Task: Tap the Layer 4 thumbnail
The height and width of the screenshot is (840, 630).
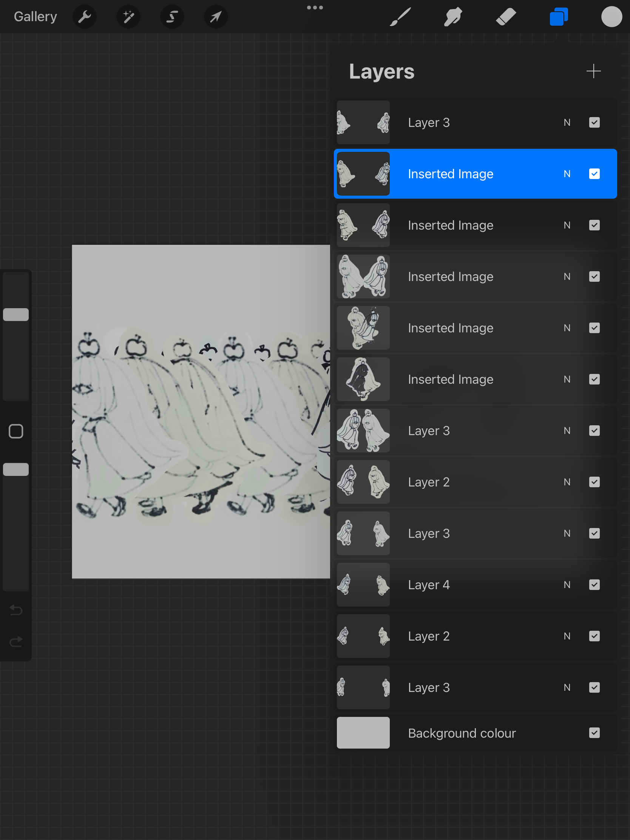Action: [x=363, y=585]
